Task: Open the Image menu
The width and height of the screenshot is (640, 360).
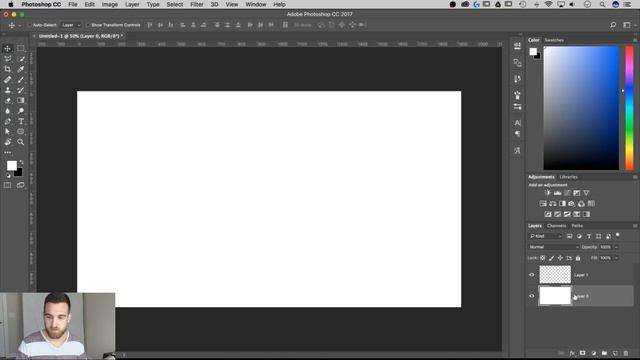Action: (109, 4)
